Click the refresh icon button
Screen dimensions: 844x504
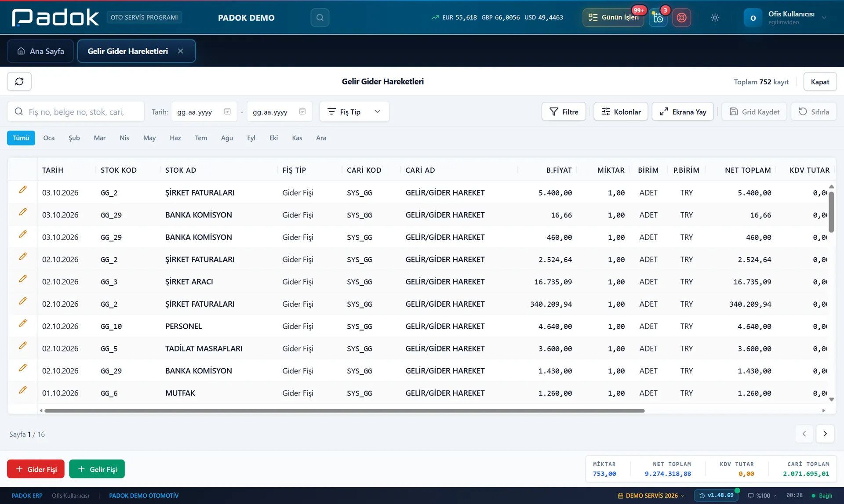pyautogui.click(x=19, y=82)
